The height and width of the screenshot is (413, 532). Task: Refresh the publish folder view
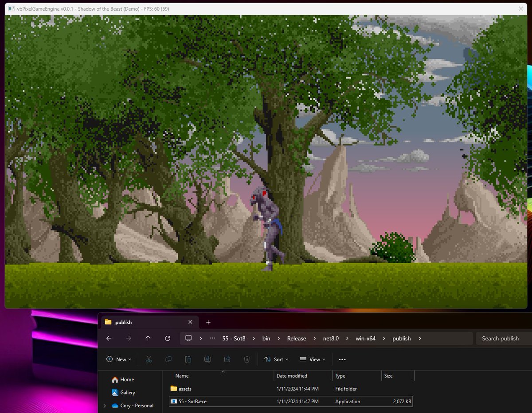click(168, 338)
